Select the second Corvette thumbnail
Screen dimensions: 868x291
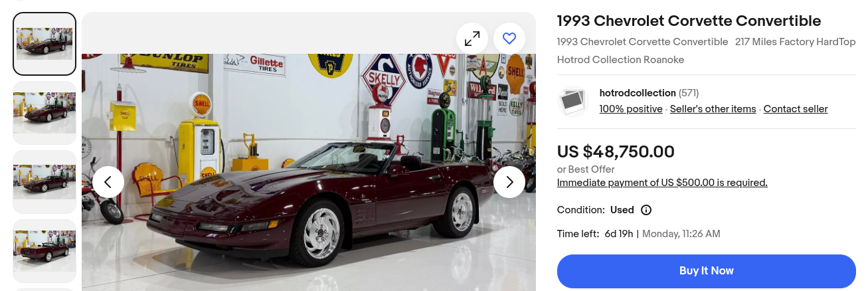[x=44, y=113]
